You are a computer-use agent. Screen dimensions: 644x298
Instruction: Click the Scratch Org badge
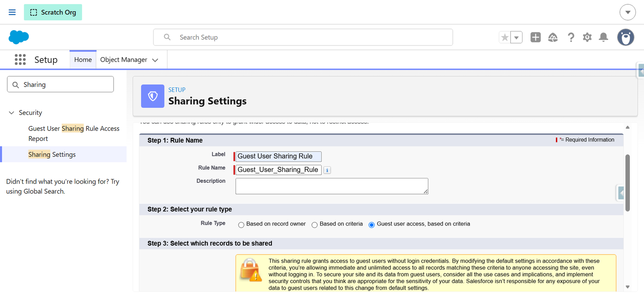click(53, 12)
